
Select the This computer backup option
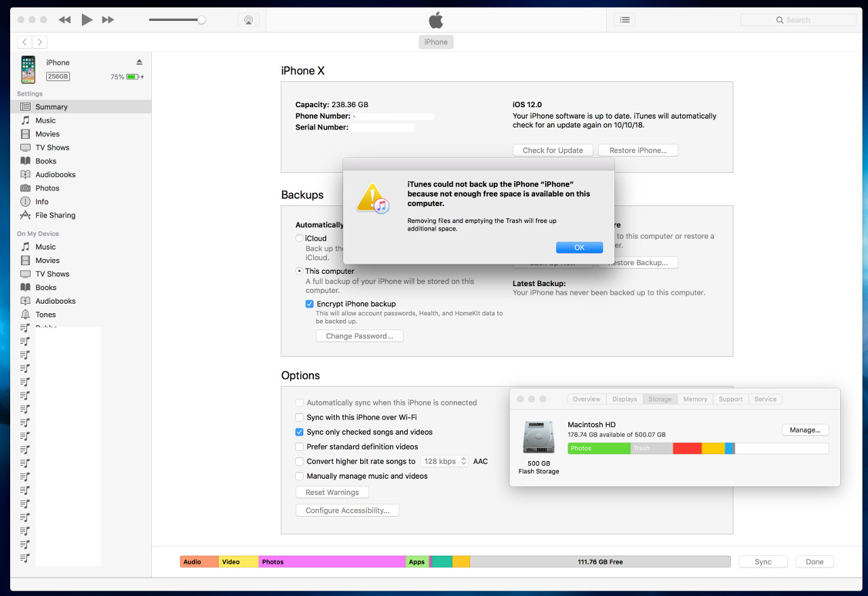299,271
